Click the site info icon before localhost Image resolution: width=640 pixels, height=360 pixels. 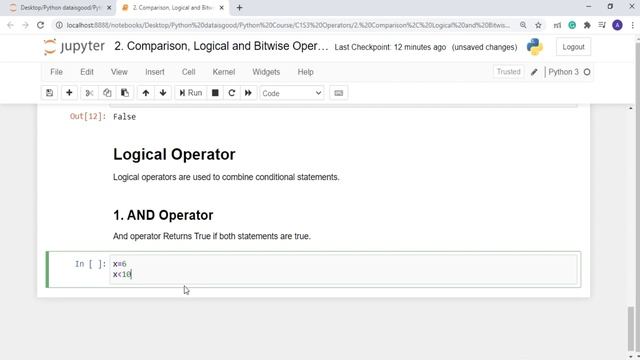[59, 25]
